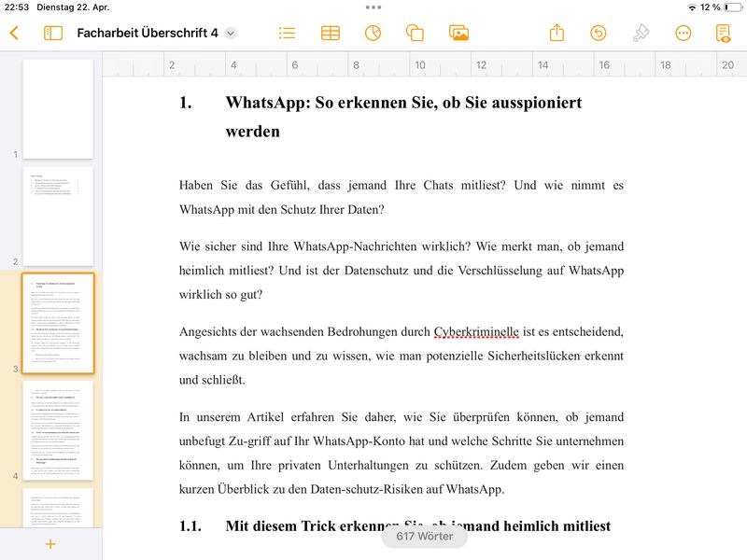This screenshot has width=747, height=560.
Task: Open the share sheet
Action: pos(557,33)
